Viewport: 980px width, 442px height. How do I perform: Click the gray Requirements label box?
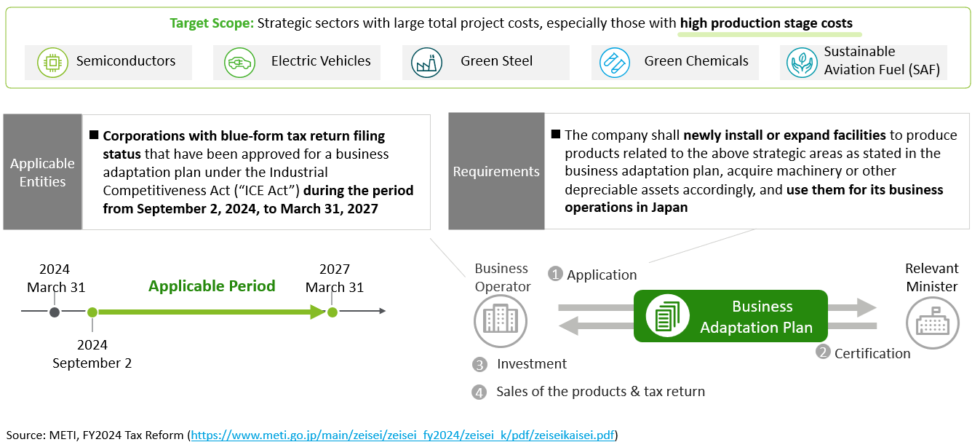tap(496, 172)
